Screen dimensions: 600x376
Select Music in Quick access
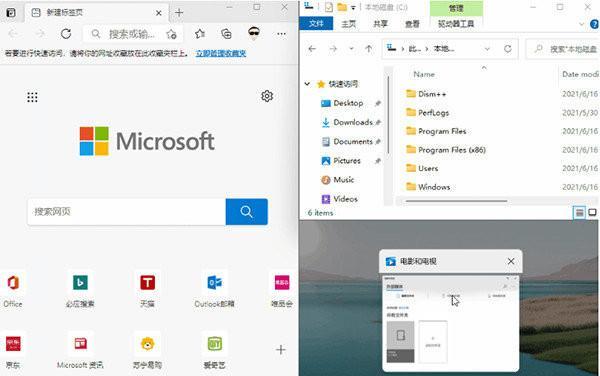(343, 179)
